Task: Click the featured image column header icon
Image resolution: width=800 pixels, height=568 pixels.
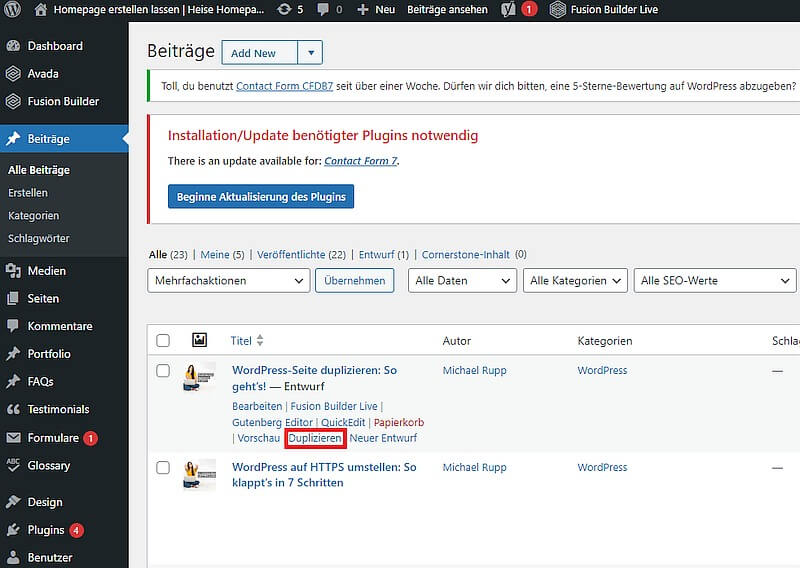Action: pyautogui.click(x=199, y=340)
